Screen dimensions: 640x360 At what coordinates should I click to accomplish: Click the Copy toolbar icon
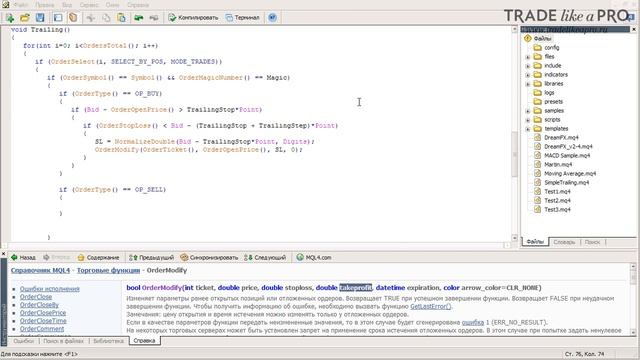[106, 18]
